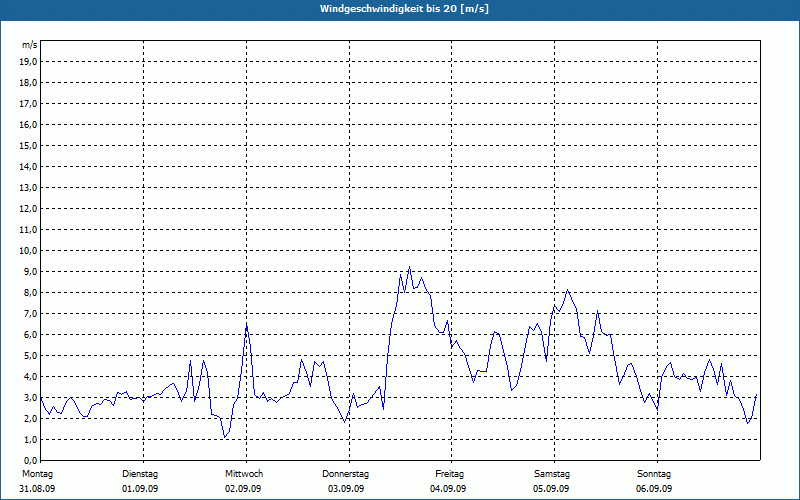Screen dimensions: 800x500
Task: Click the chart title 'Windgeschwindigkeit bis 20 [m/s]'
Action: (x=404, y=9)
